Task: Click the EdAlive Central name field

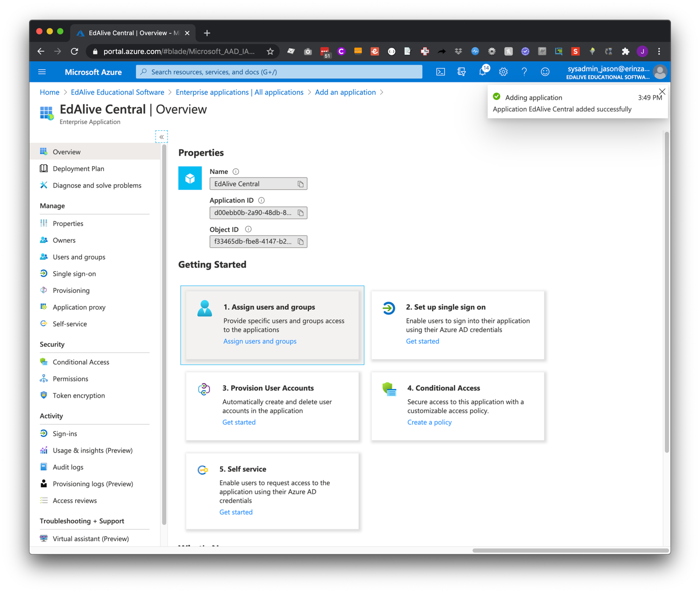Action: pos(258,184)
